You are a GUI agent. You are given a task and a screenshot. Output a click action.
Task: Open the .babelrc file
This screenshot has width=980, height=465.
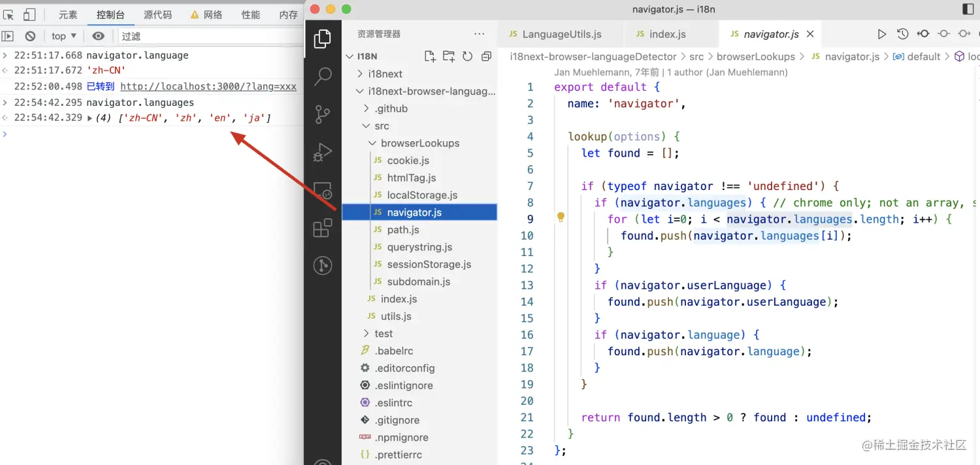394,351
